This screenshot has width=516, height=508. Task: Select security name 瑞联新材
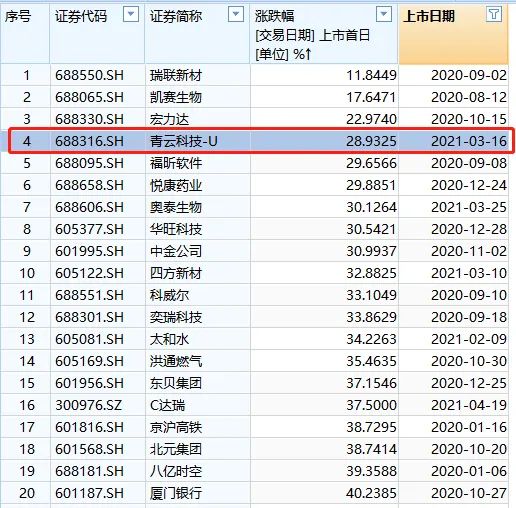[176, 75]
